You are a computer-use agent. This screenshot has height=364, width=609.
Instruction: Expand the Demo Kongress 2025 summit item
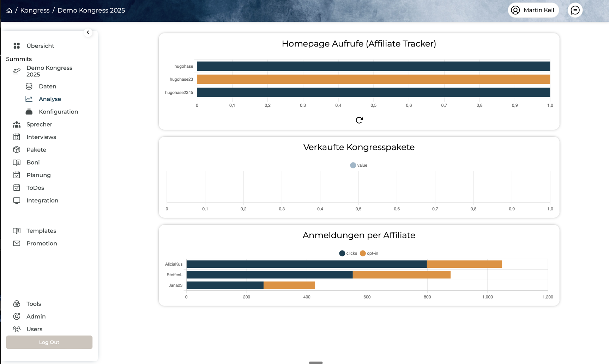49,71
